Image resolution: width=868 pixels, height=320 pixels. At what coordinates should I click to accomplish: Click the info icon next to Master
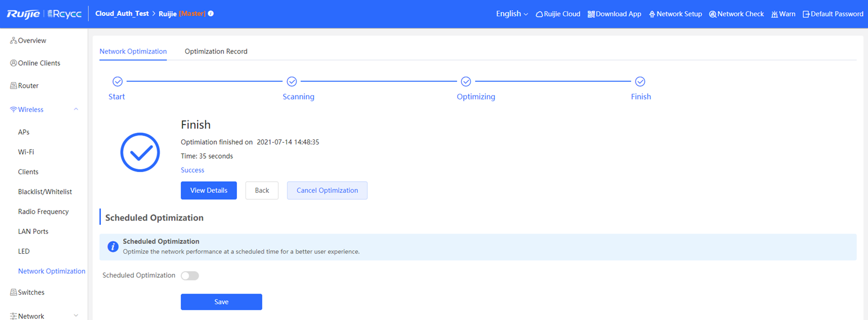point(211,13)
